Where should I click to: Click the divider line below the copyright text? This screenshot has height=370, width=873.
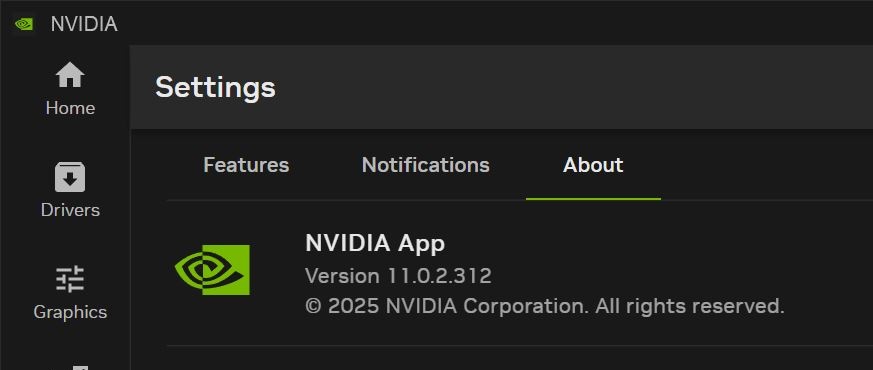click(519, 346)
